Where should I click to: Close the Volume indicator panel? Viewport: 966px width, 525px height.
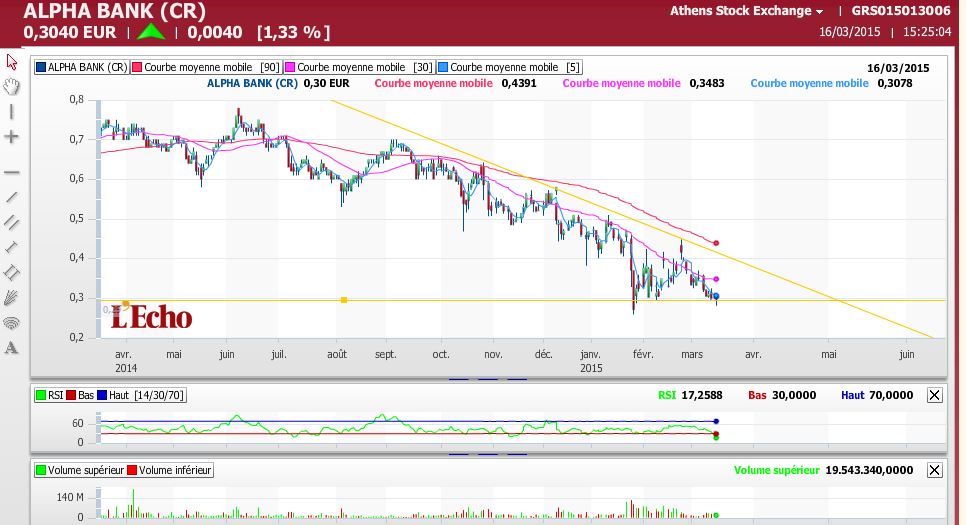(x=934, y=470)
